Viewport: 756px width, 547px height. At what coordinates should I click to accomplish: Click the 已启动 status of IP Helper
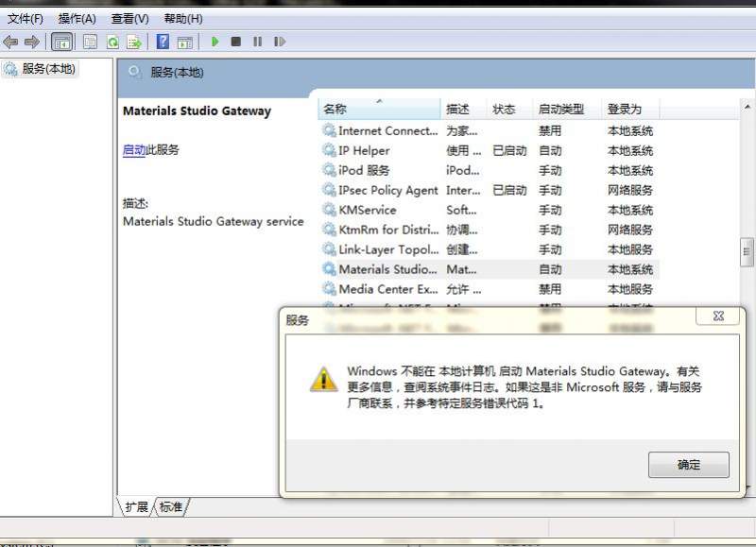(509, 151)
